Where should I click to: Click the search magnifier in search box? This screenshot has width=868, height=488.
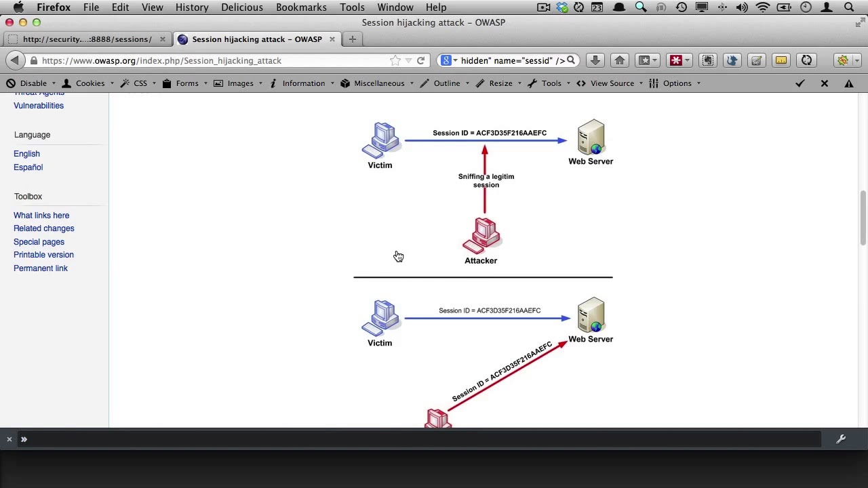pos(571,60)
